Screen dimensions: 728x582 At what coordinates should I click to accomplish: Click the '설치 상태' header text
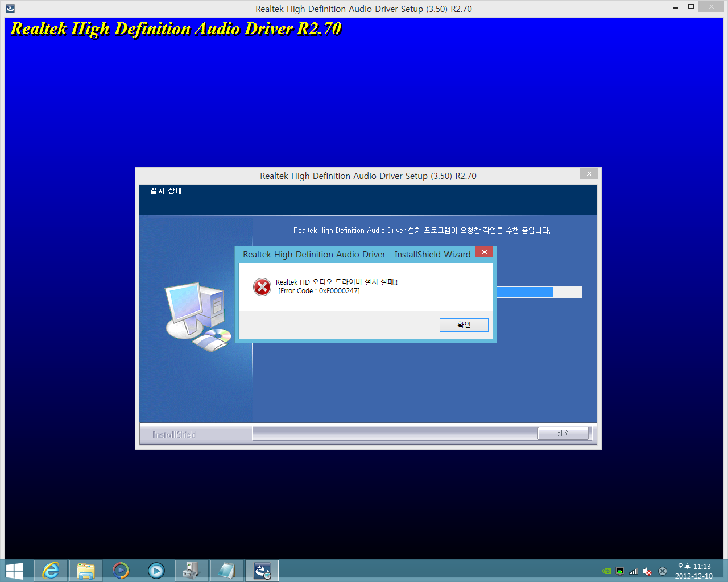click(166, 191)
